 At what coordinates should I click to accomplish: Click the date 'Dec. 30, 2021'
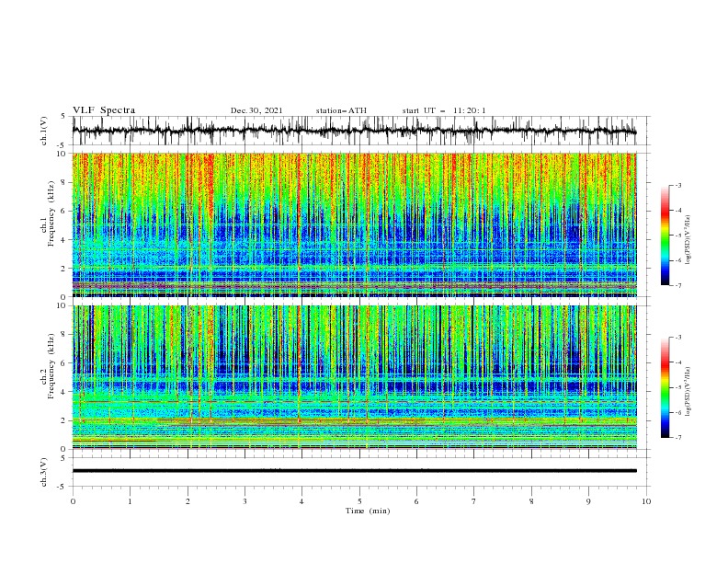click(x=256, y=110)
